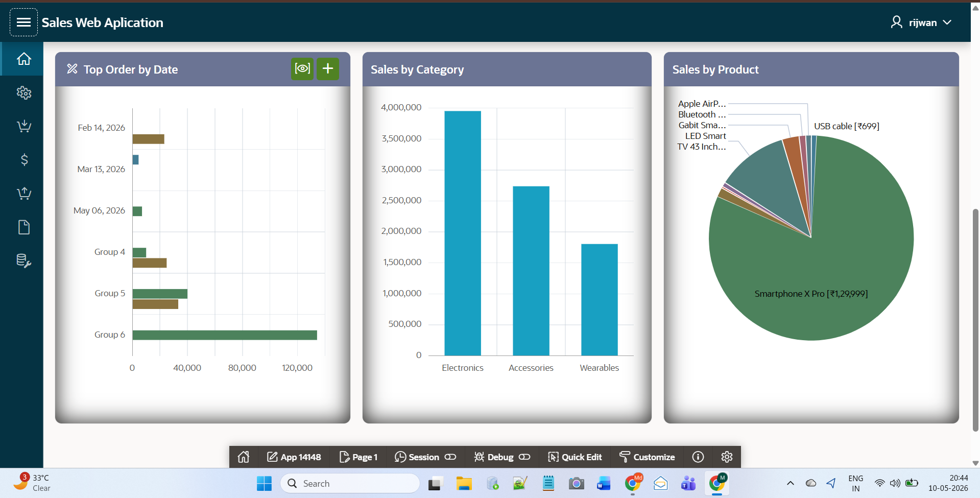Screen dimensions: 980x498
Task: Open developer toolbar gear options
Action: click(727, 457)
